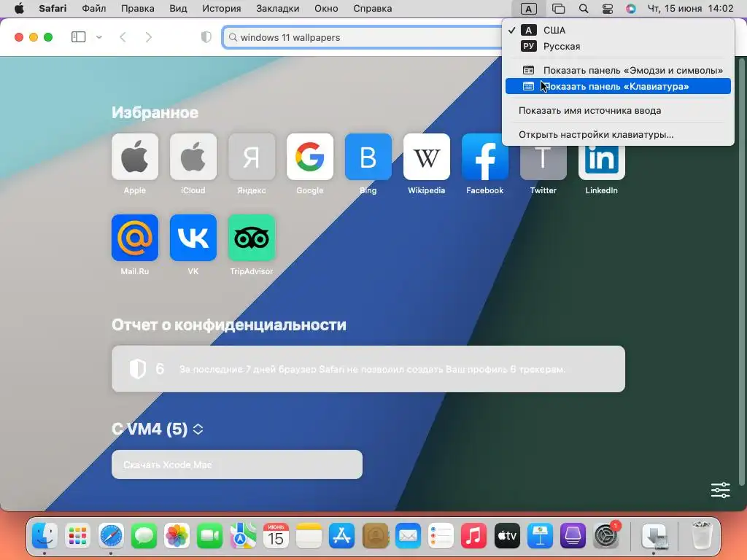Select США input source

[618, 30]
